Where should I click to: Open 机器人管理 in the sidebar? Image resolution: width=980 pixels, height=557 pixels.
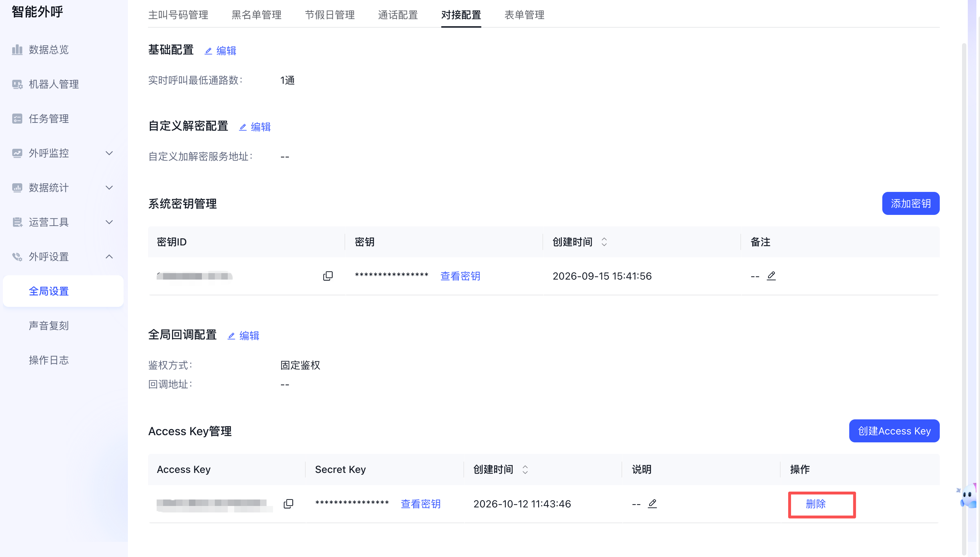tap(54, 84)
